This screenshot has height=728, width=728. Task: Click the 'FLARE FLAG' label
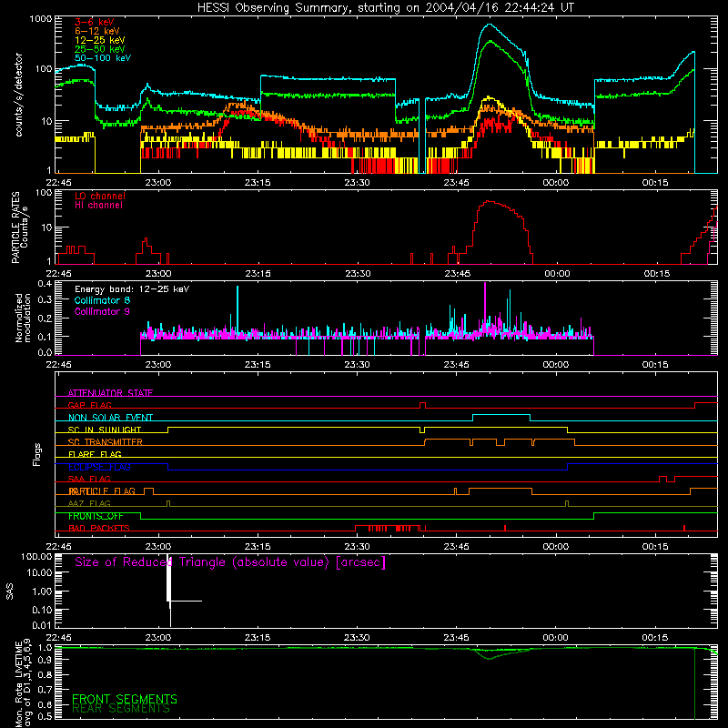click(95, 454)
